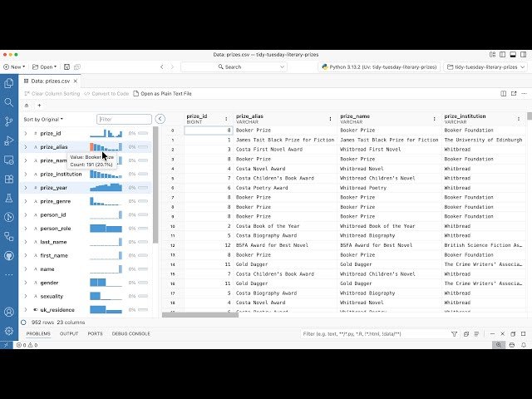Image resolution: width=532 pixels, height=399 pixels.
Task: Open the Remote Explorer view
Action: click(x=9, y=160)
